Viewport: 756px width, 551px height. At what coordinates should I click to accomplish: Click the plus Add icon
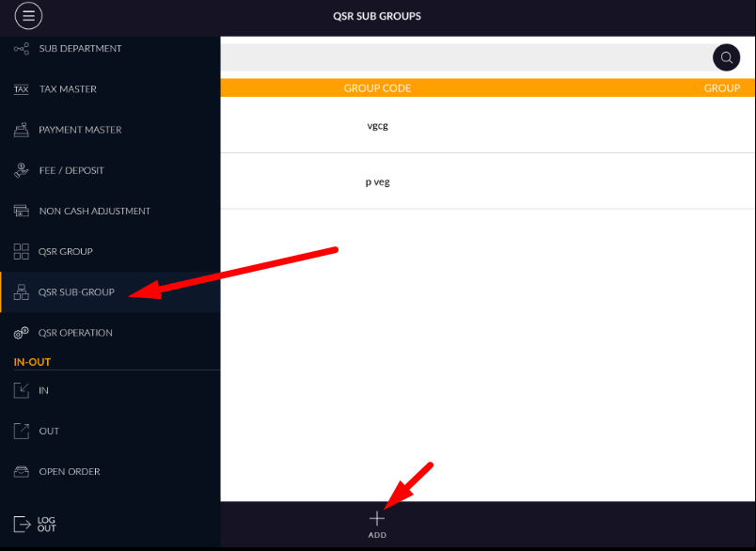click(377, 518)
